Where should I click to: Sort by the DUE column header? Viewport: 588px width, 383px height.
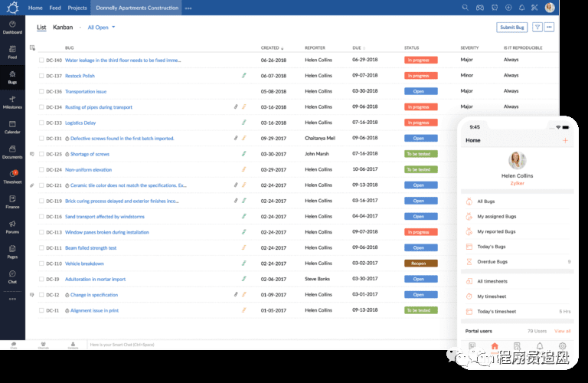click(x=358, y=48)
